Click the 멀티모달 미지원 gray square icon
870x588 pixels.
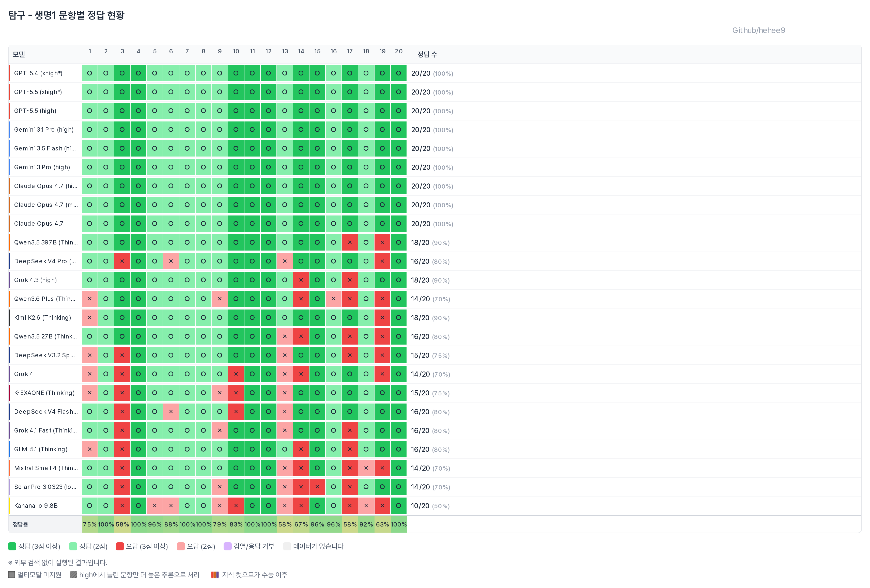(x=12, y=575)
